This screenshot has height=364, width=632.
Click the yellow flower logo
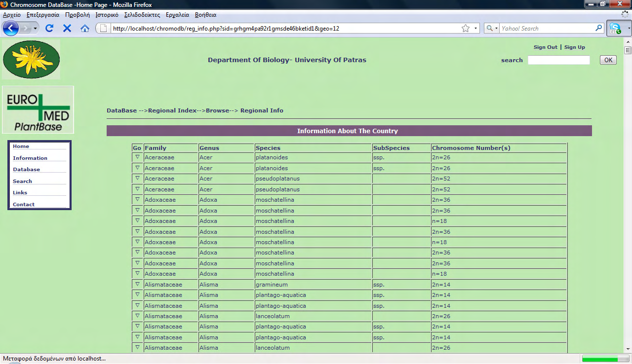(31, 60)
